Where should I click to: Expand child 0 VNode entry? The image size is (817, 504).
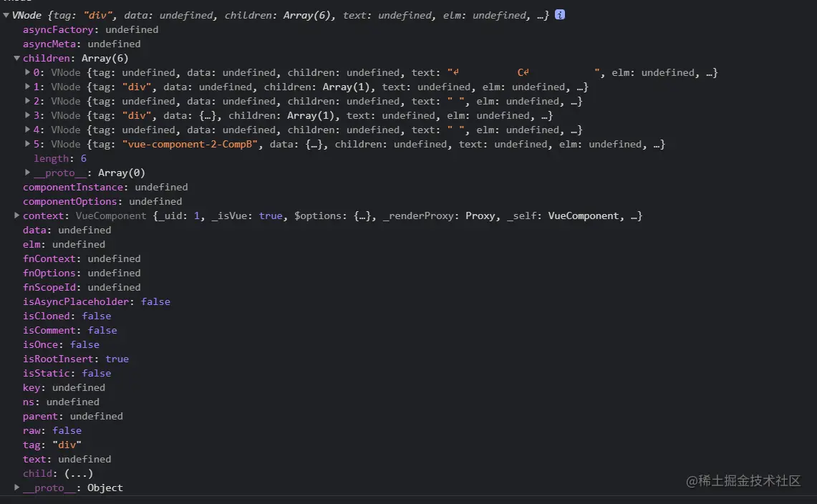pos(28,72)
